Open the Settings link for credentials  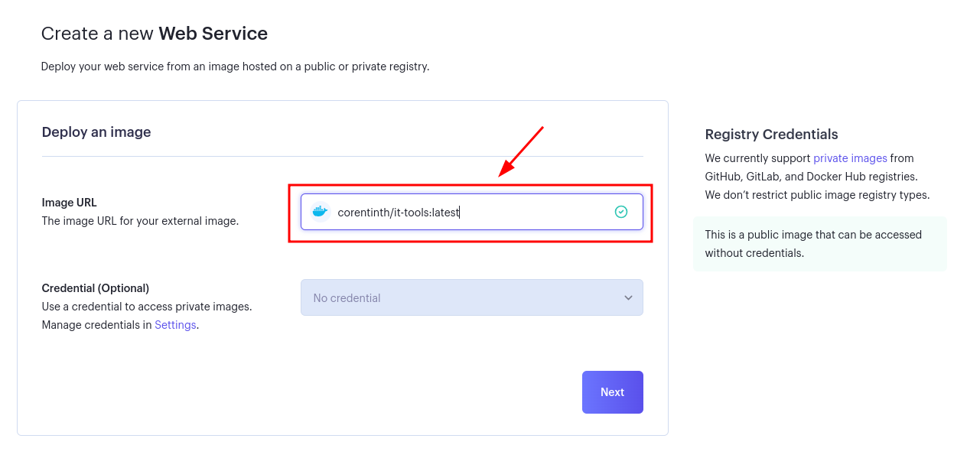tap(176, 325)
